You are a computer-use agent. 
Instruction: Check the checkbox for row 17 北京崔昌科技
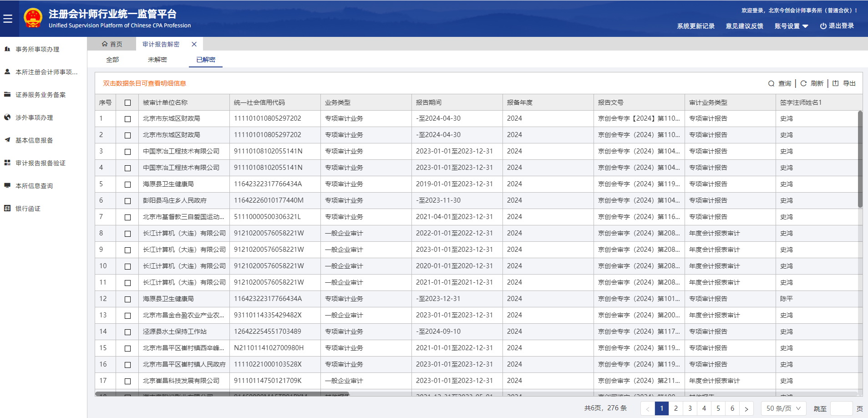tap(127, 381)
